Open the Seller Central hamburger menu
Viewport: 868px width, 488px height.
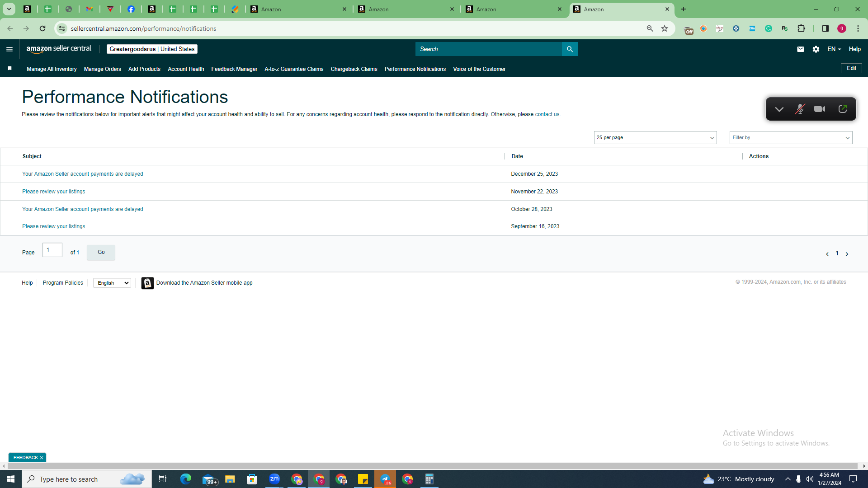click(9, 49)
